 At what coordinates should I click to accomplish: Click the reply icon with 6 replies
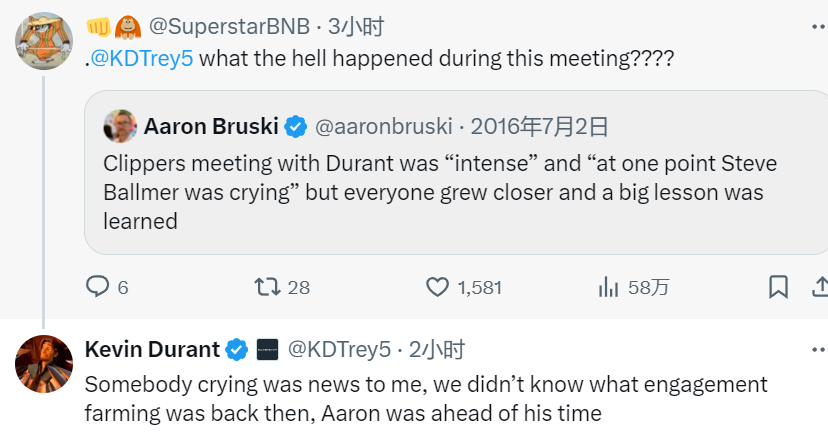98,287
